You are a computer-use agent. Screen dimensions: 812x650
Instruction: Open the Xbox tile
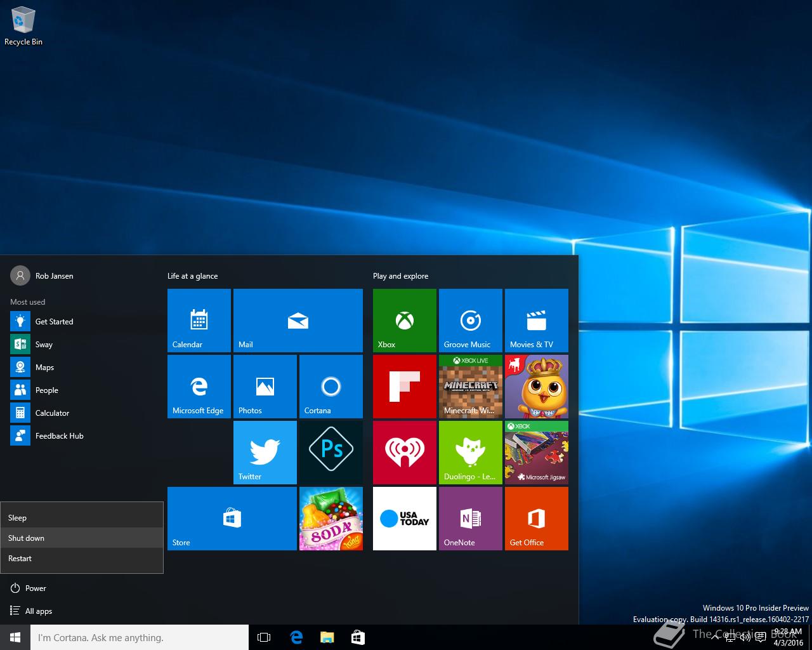pyautogui.click(x=405, y=321)
